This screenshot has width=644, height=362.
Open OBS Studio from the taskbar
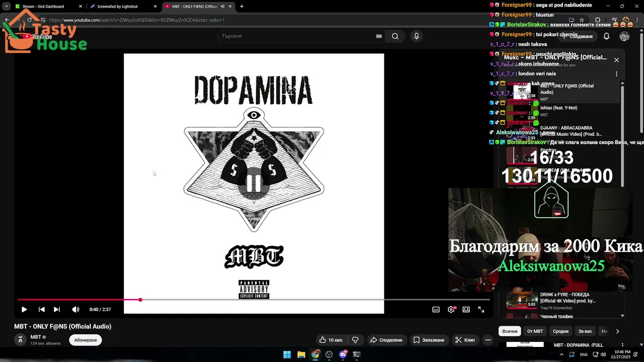[x=329, y=354]
